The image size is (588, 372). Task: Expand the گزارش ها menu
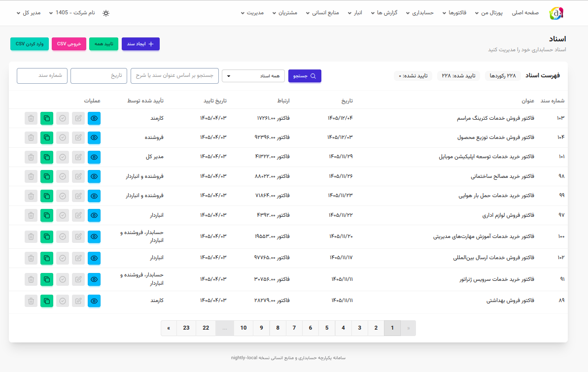pyautogui.click(x=384, y=13)
